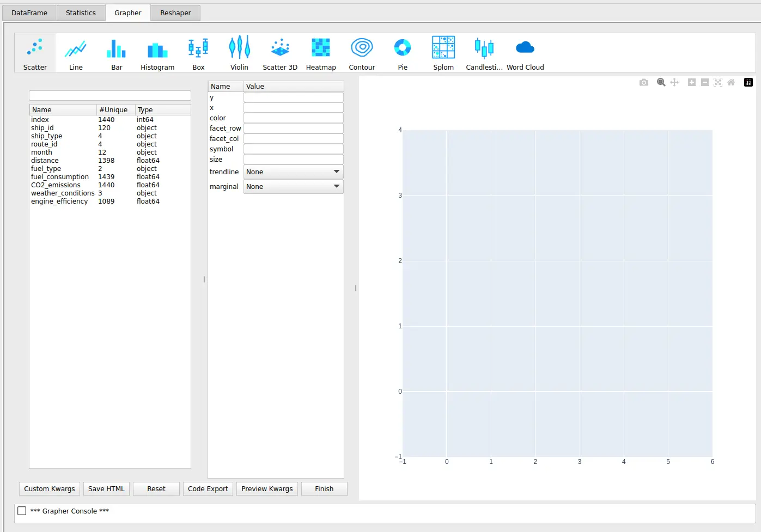Select the index column row
The image size is (761, 532).
coord(110,120)
